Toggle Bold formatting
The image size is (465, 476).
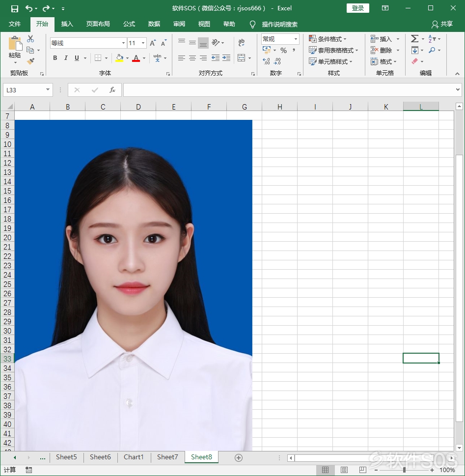click(x=55, y=57)
